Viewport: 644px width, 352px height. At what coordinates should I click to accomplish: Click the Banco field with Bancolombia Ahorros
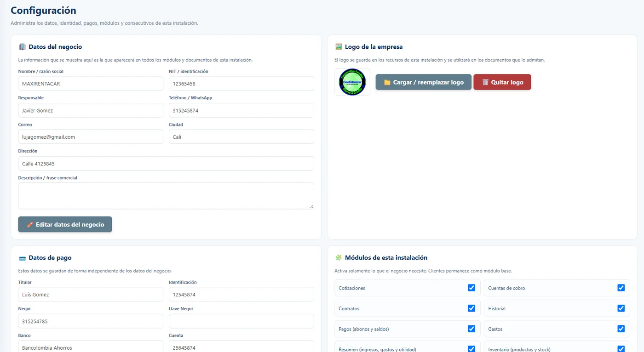click(91, 346)
